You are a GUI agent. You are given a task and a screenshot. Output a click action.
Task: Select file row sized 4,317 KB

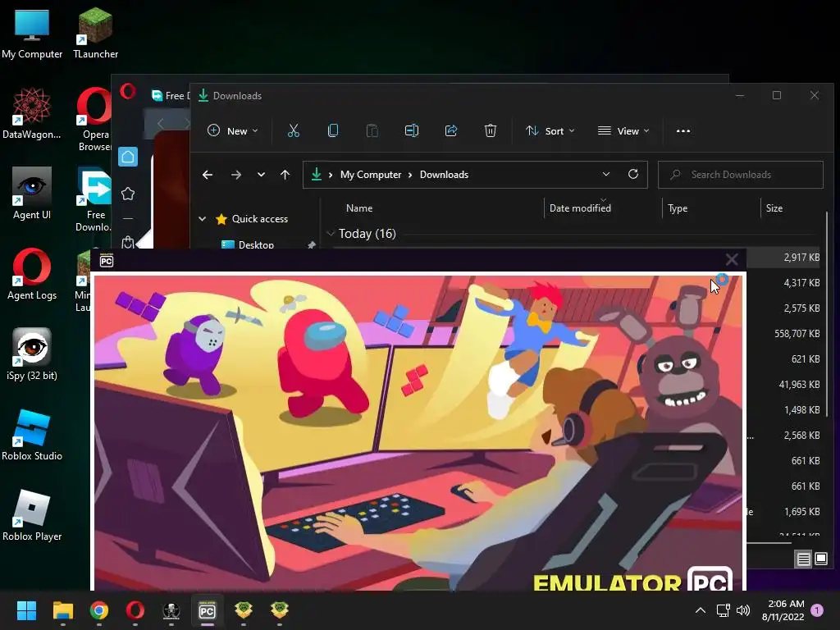tap(784, 282)
